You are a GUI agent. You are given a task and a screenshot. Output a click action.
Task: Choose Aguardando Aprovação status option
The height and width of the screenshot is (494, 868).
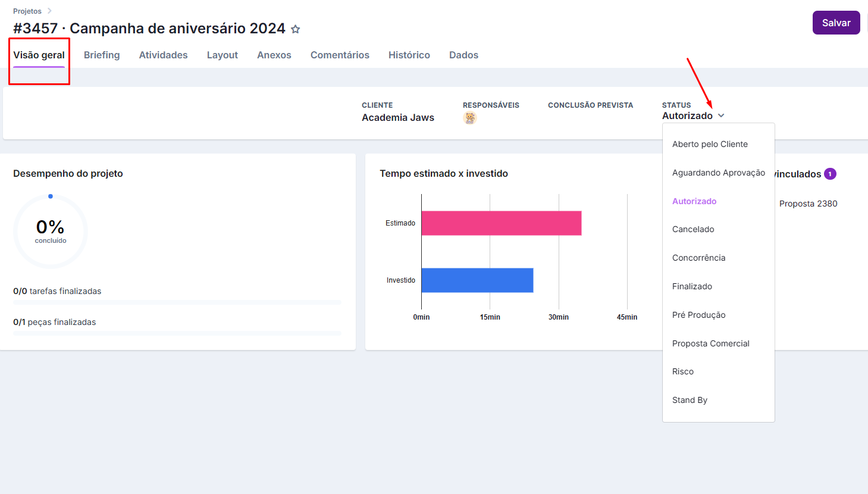coord(718,173)
